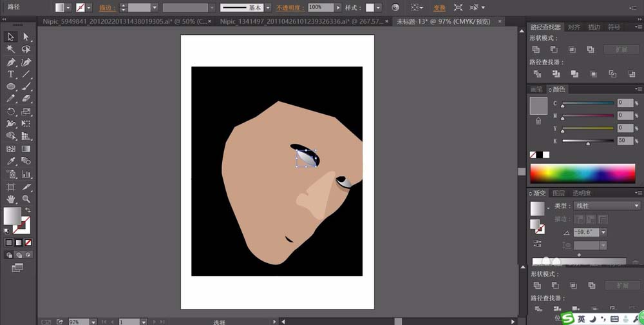The width and height of the screenshot is (644, 325).
Task: Select the Paintbrush tool
Action: coord(26,87)
